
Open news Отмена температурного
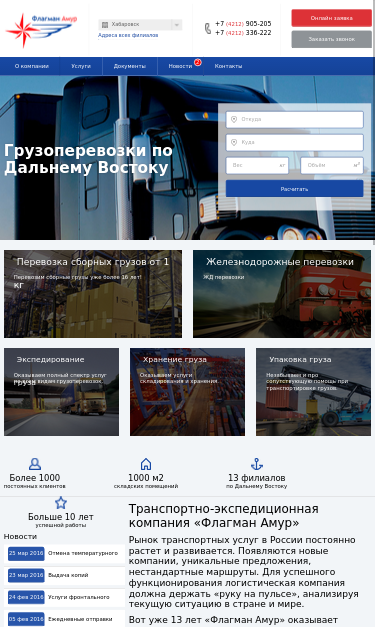[x=83, y=553]
